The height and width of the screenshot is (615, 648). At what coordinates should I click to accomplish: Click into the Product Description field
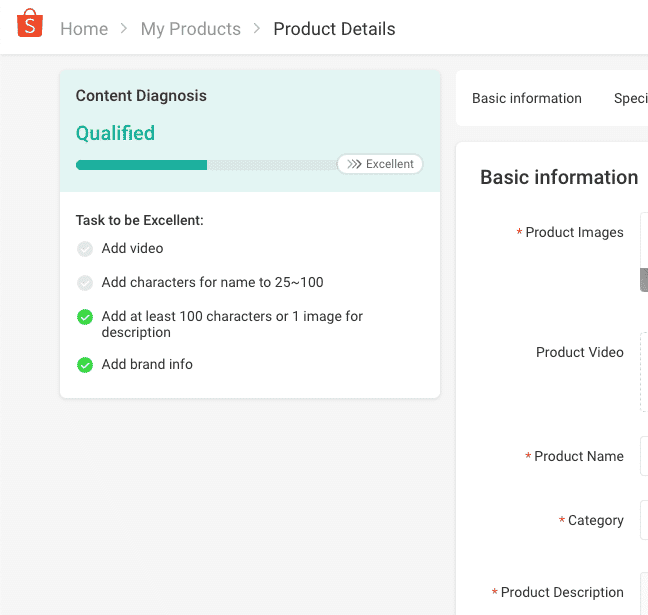[643, 593]
